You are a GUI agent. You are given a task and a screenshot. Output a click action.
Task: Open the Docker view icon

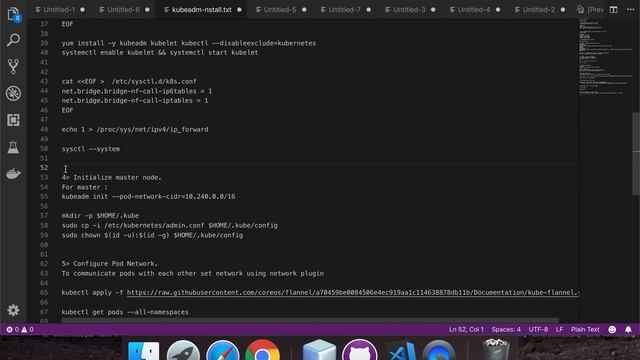point(13,174)
